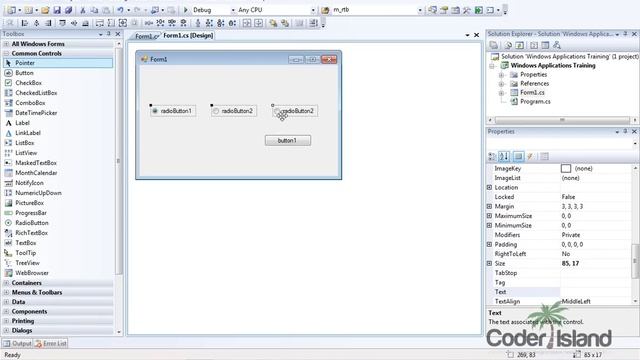Select the WebBrowser tool in Toolbox
This screenshot has width=640, height=360.
(x=32, y=273)
